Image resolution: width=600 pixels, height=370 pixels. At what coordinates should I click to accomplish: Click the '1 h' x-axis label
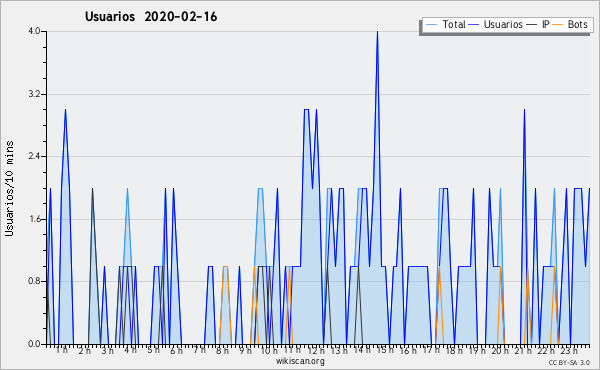coord(62,350)
